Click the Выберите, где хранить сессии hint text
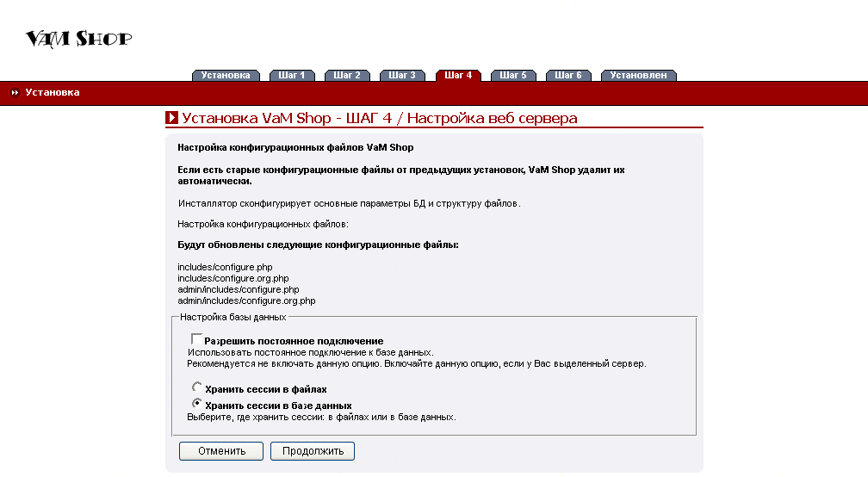The image size is (868, 477). (x=322, y=418)
